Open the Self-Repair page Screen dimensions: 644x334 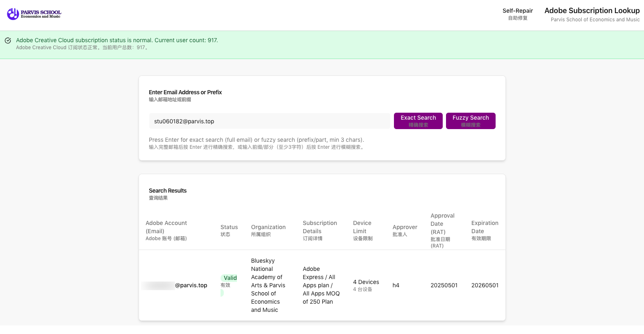[x=517, y=14]
